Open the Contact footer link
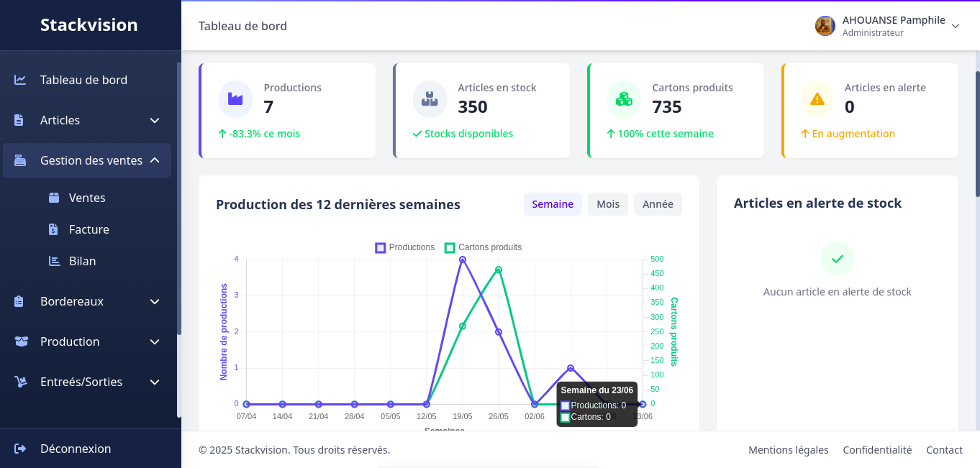 (x=944, y=450)
